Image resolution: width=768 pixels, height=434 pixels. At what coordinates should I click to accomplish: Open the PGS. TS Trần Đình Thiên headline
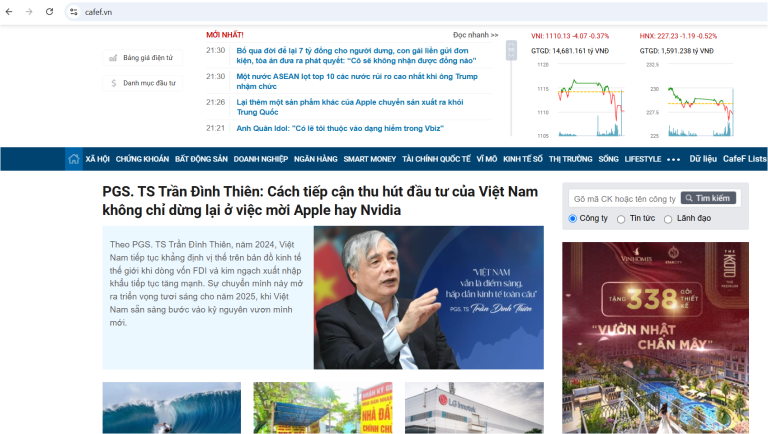320,201
